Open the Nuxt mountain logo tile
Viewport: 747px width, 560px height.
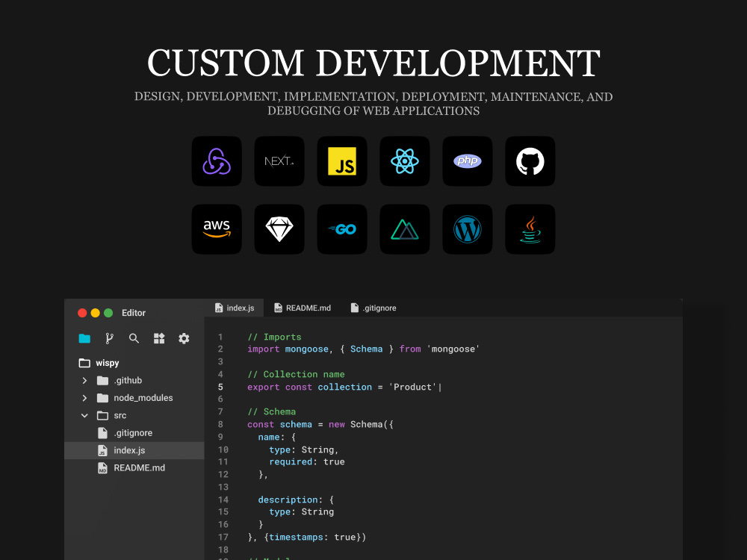(404, 229)
